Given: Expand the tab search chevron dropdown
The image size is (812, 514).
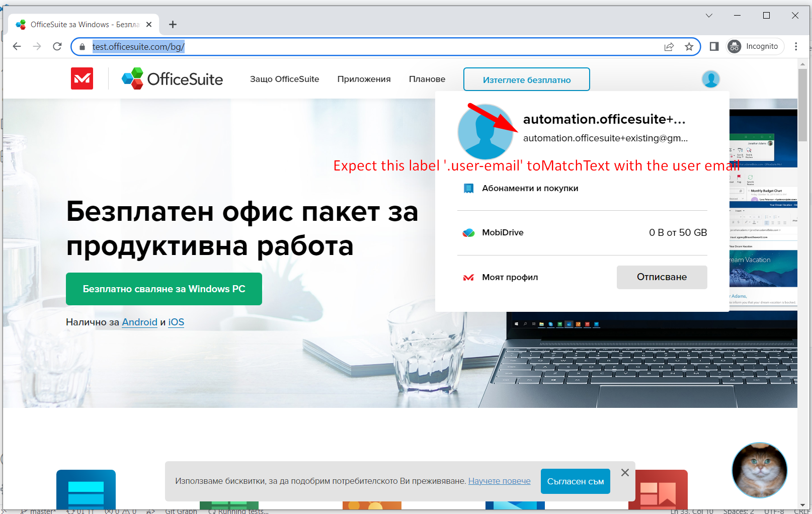Looking at the screenshot, I should tap(709, 16).
